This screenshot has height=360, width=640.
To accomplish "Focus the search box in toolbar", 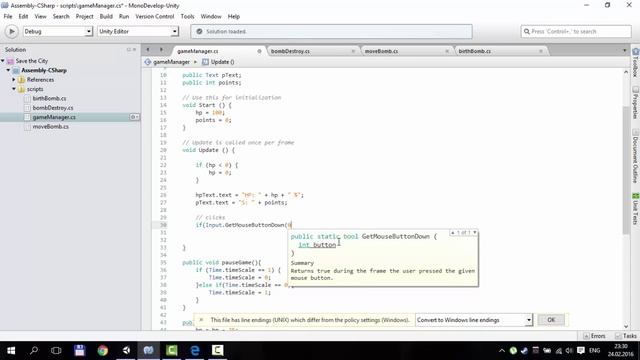I will click(x=576, y=31).
